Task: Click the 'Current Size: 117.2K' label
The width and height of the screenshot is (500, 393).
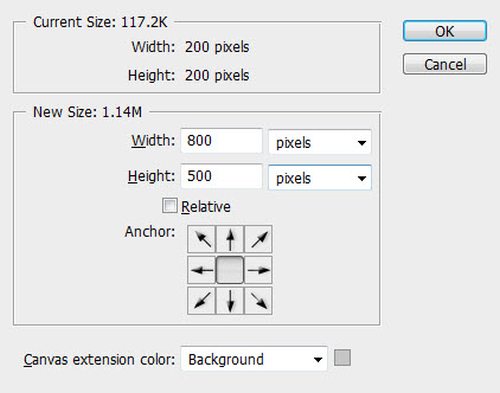Action: click(100, 22)
